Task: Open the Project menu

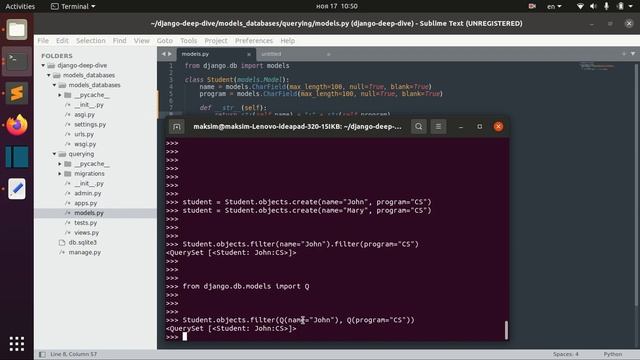Action: click(216, 40)
